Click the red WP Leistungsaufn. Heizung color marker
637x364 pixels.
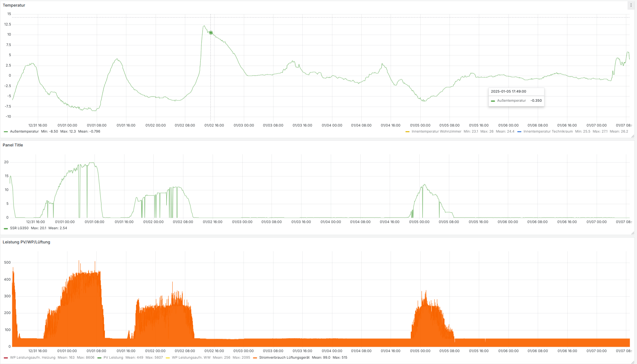(x=6, y=358)
